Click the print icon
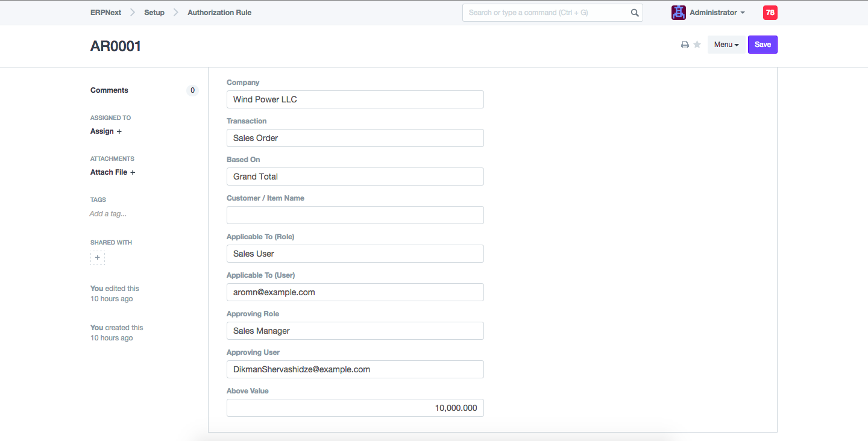 (685, 45)
